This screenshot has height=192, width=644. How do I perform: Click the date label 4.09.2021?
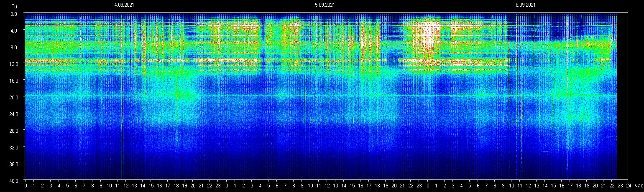pyautogui.click(x=124, y=5)
